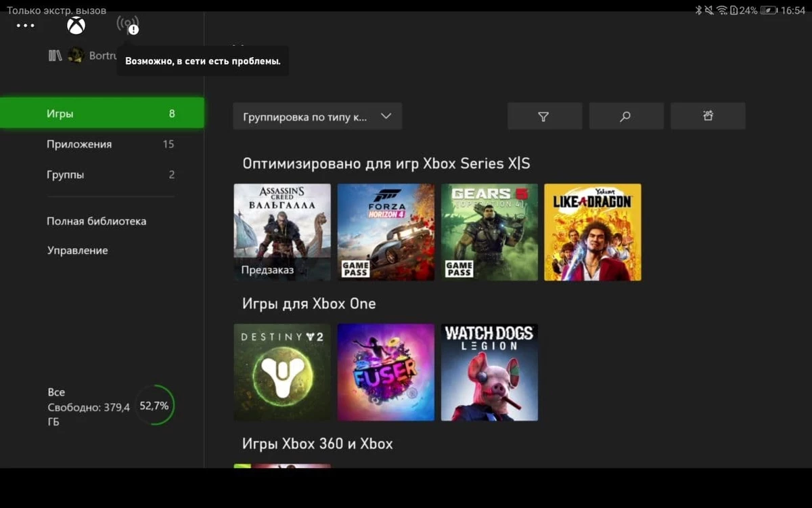Viewport: 812px width, 508px height.
Task: Open Destiny 2 game tile
Action: coord(282,372)
